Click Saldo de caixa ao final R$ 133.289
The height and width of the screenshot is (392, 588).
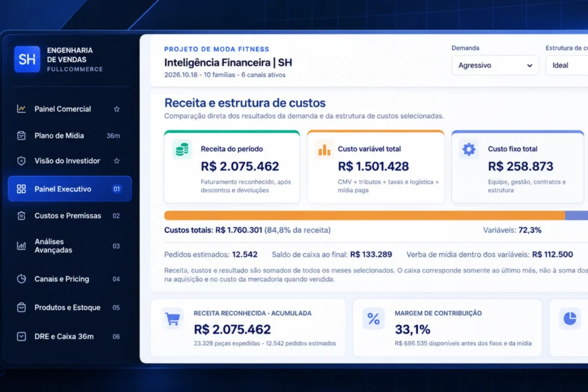click(332, 254)
